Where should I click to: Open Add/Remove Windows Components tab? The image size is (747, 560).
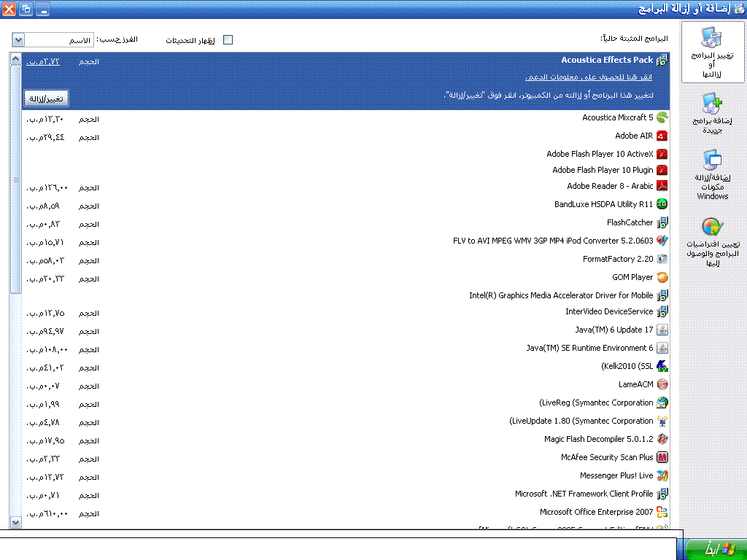click(712, 174)
